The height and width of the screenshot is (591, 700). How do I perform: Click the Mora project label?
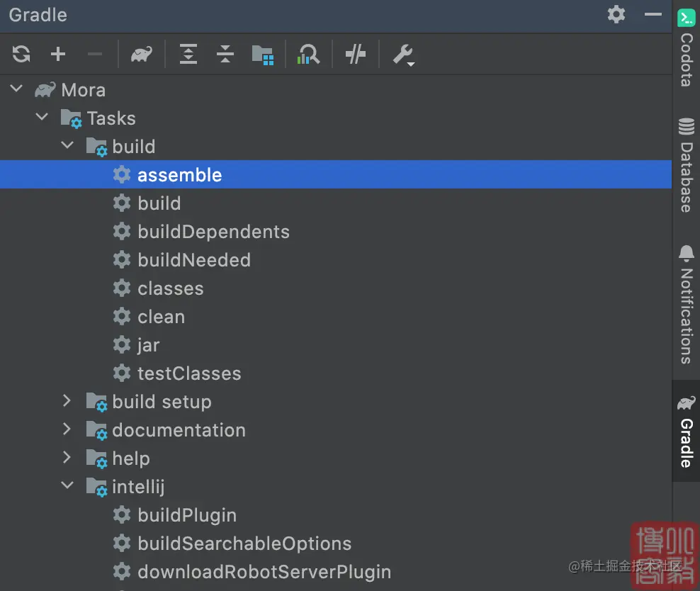point(84,90)
